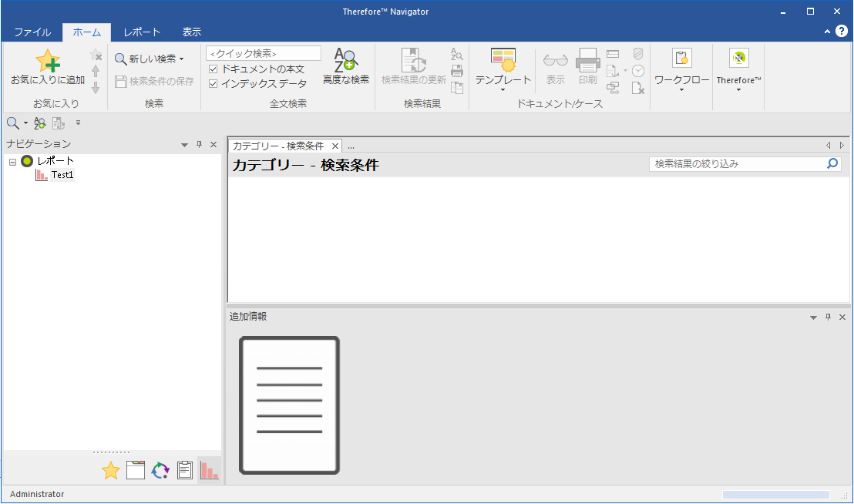Image resolution: width=854 pixels, height=504 pixels.
Task: Toggle the ドキュメントの本文 checkbox
Action: (213, 69)
